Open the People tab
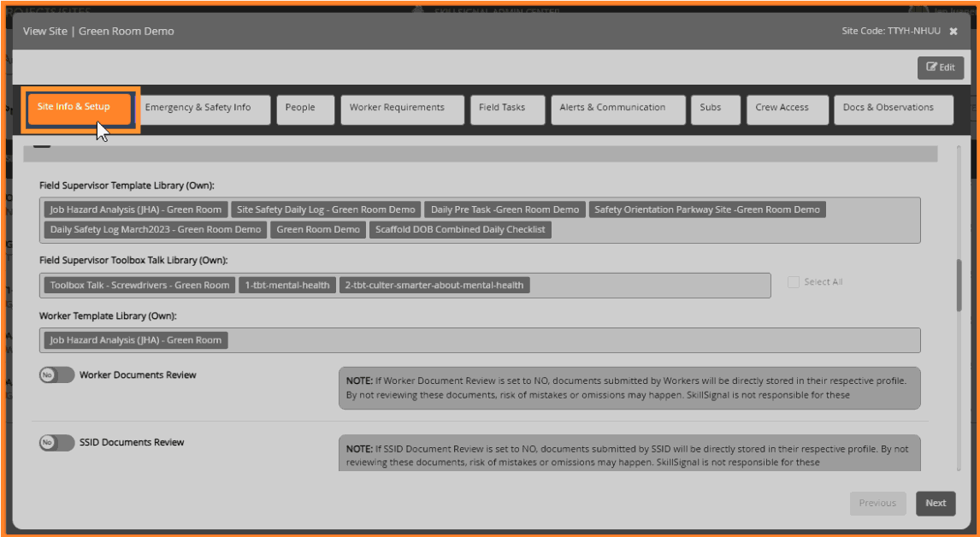This screenshot has height=537, width=980. [305, 109]
